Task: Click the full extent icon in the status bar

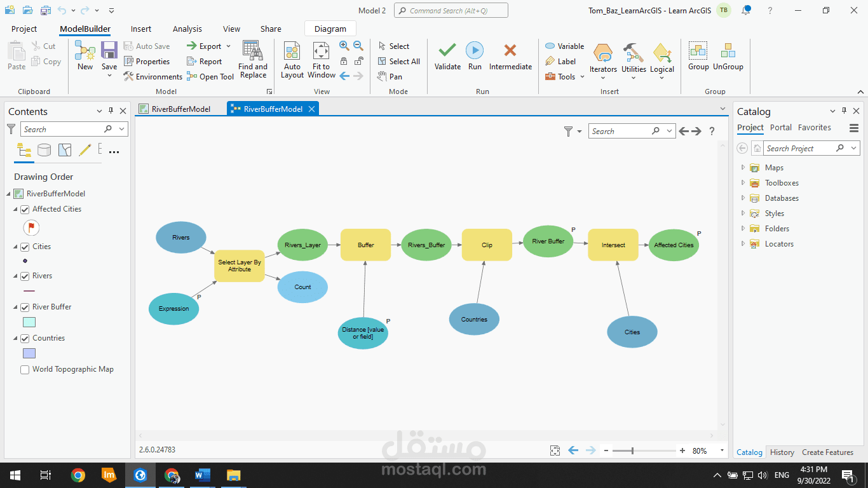Action: coord(555,451)
